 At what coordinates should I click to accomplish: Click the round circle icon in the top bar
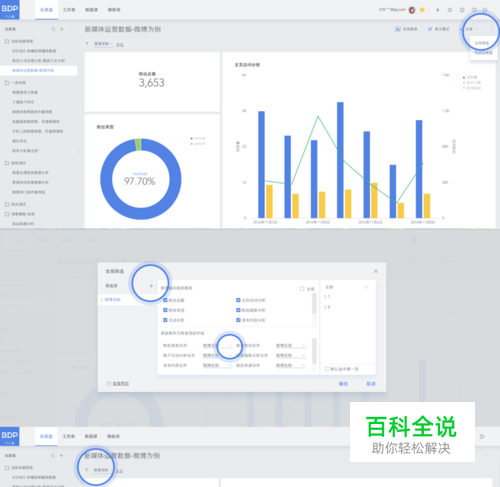[x=450, y=10]
